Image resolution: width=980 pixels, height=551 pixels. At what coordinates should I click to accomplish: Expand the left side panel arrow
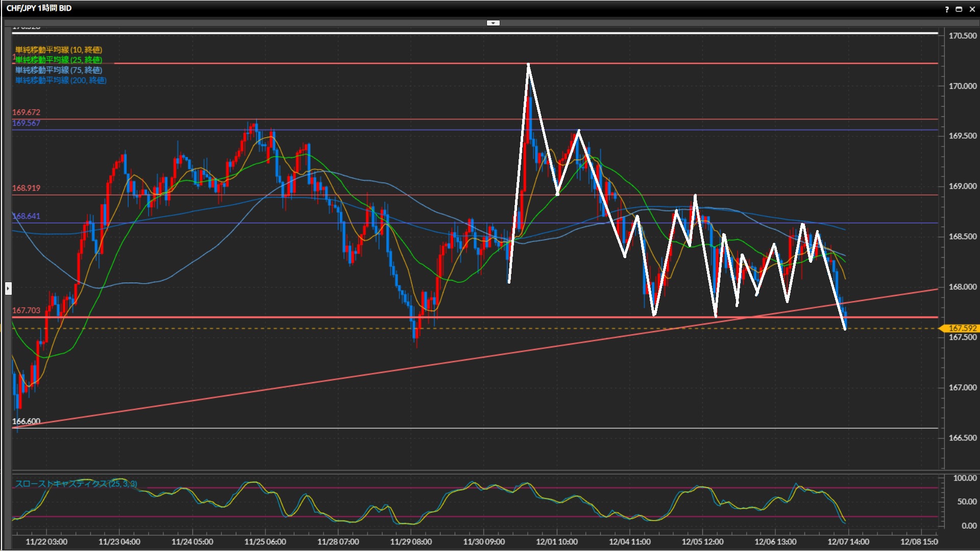pyautogui.click(x=8, y=289)
